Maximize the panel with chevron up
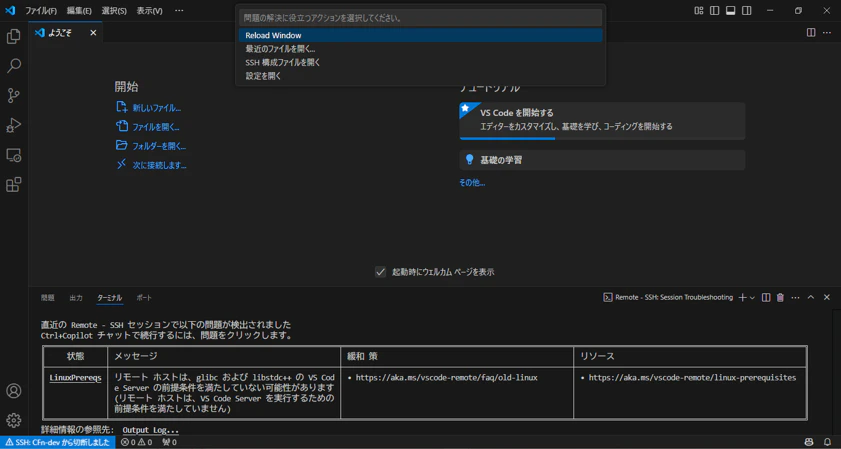The width and height of the screenshot is (841, 449). (x=811, y=297)
